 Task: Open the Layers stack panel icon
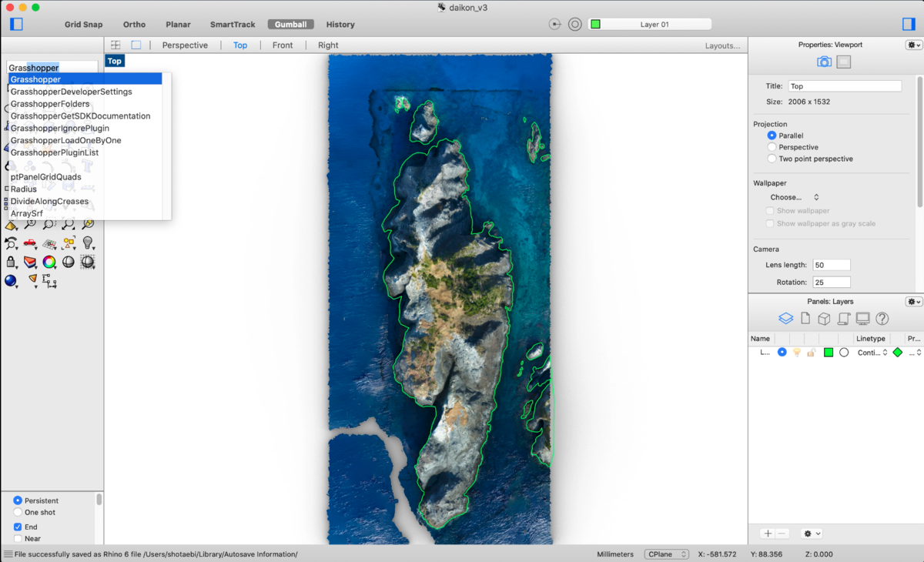pos(785,318)
